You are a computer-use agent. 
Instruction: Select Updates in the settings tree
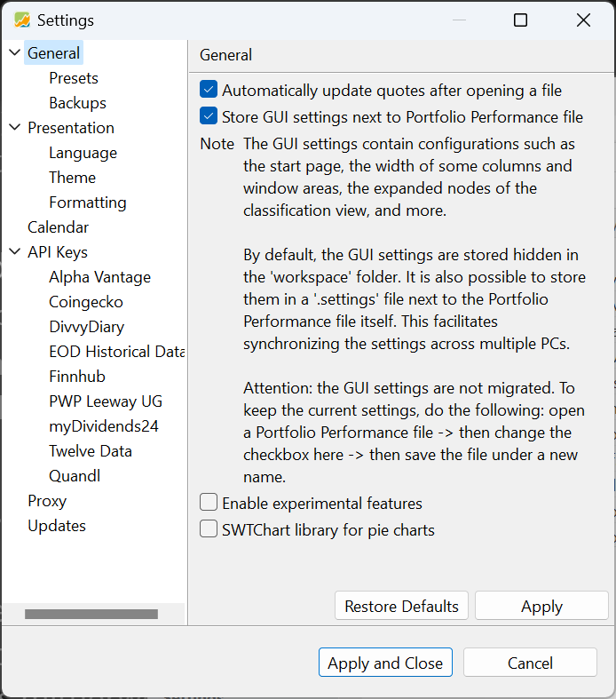(x=57, y=526)
